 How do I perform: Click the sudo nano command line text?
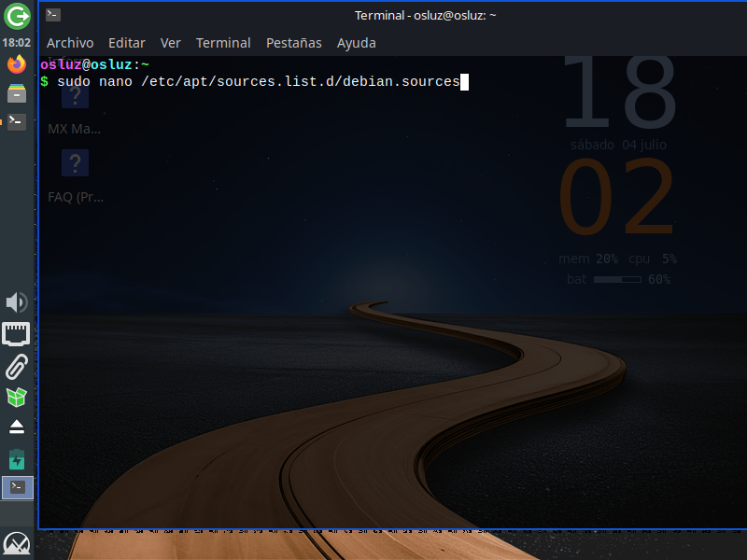(259, 81)
